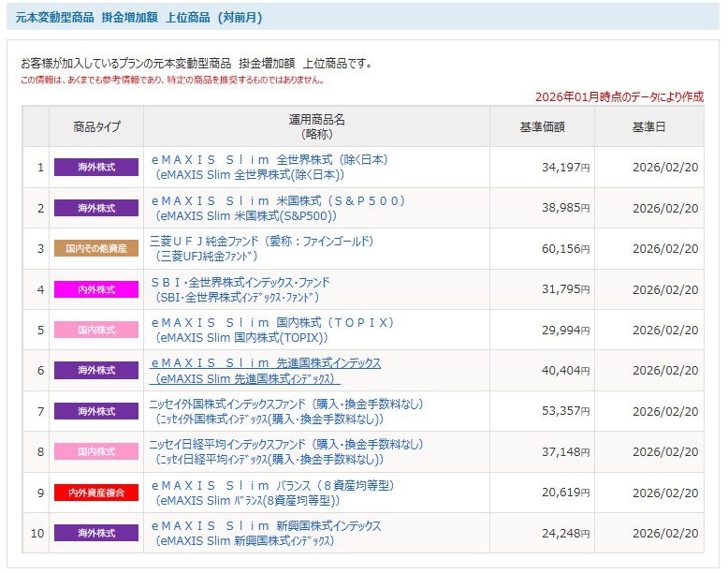
Task: Select the price 53,357円
Action: pyautogui.click(x=565, y=411)
